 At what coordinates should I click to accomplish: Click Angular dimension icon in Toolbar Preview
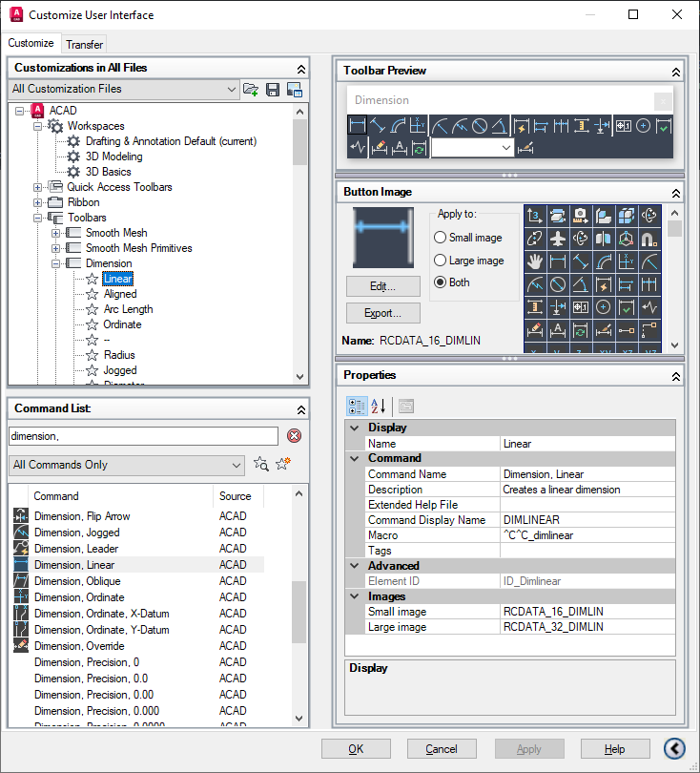point(499,126)
